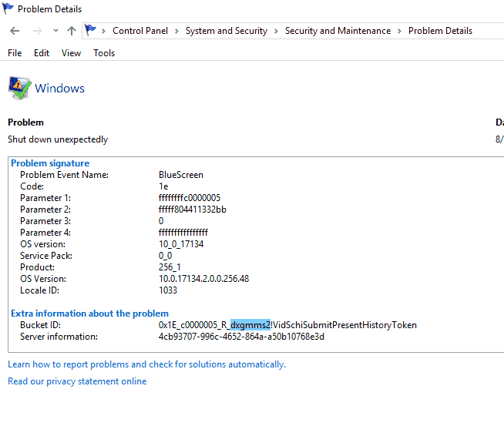The width and height of the screenshot is (504, 436).
Task: Go to Security and Maintenance breadcrumb
Action: coord(338,31)
